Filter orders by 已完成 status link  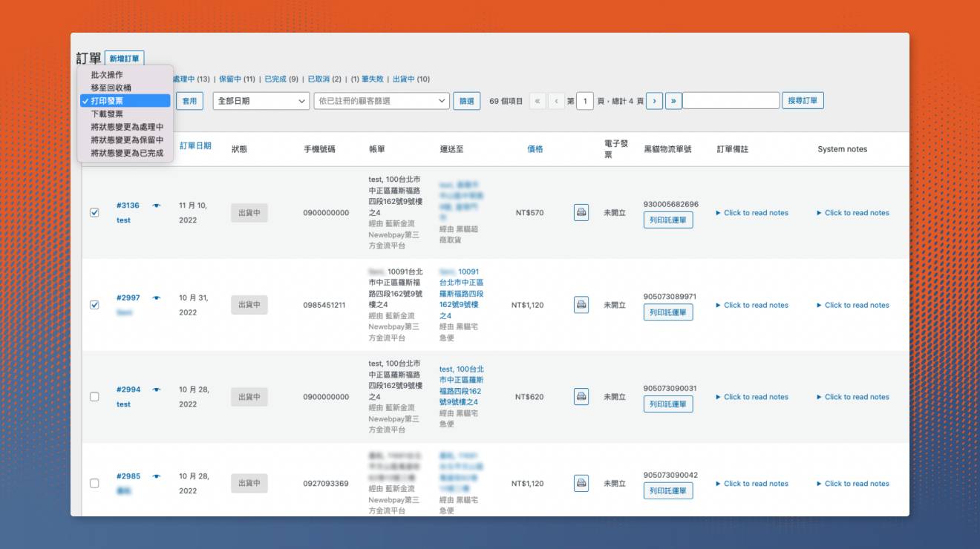(275, 79)
